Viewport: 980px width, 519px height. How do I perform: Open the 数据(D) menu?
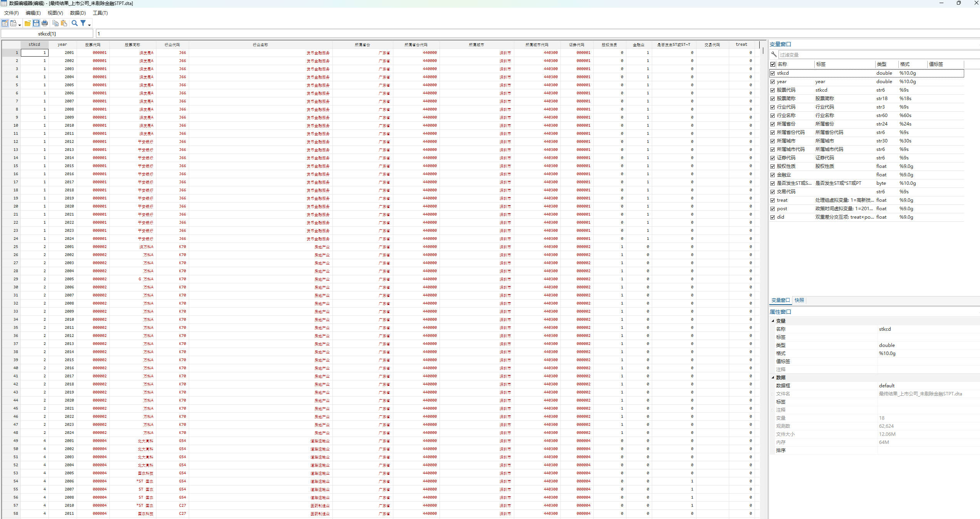click(x=78, y=13)
